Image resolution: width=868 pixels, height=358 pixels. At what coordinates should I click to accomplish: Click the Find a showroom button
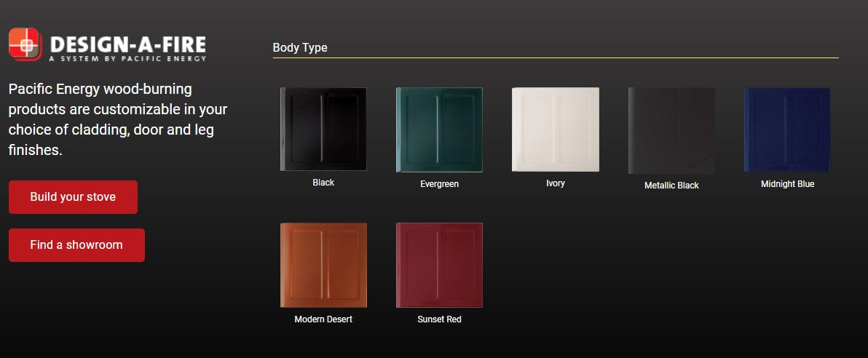(76, 245)
